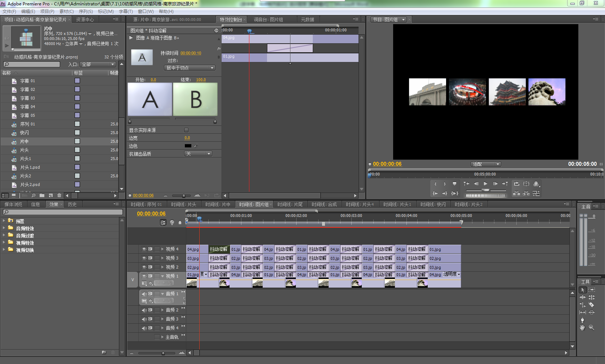Click the Snap magnet icon in timeline

(163, 222)
